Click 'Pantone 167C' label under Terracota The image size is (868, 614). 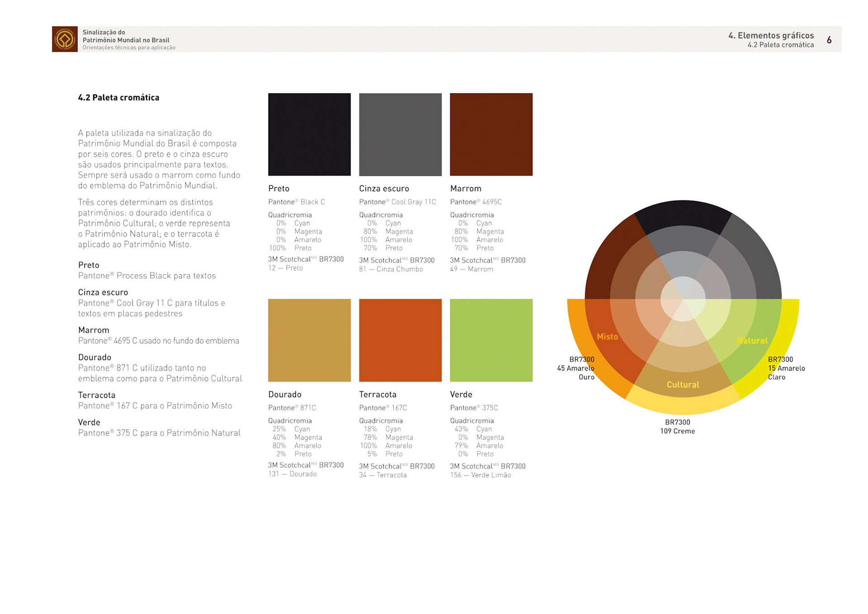click(383, 407)
